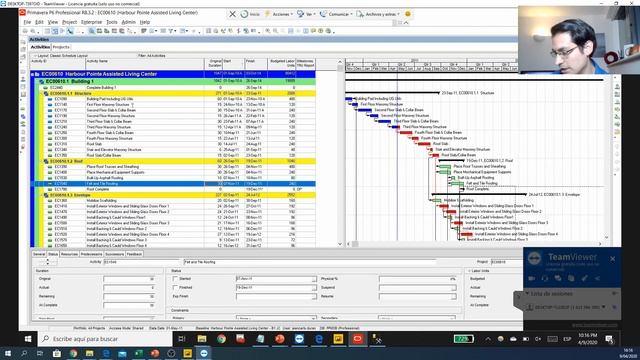Open the Task View icon in remote taskbar
Screen dimensions: 640x360
182,339
